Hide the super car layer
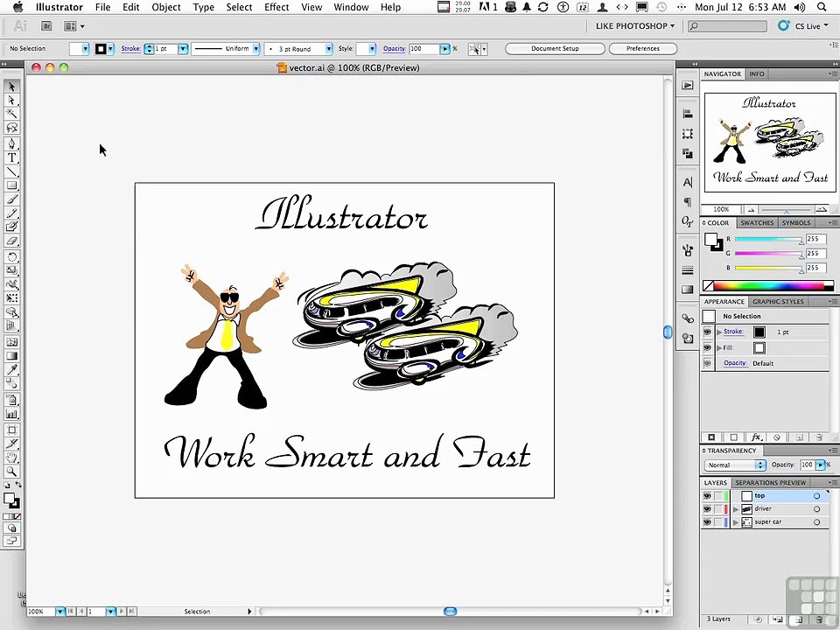This screenshot has width=840, height=630. (x=707, y=522)
